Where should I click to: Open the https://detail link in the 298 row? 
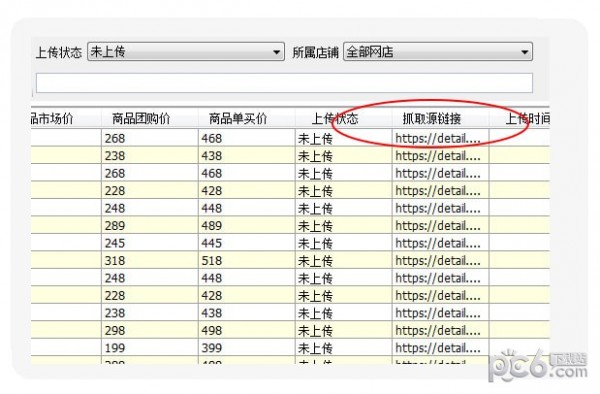click(x=440, y=330)
